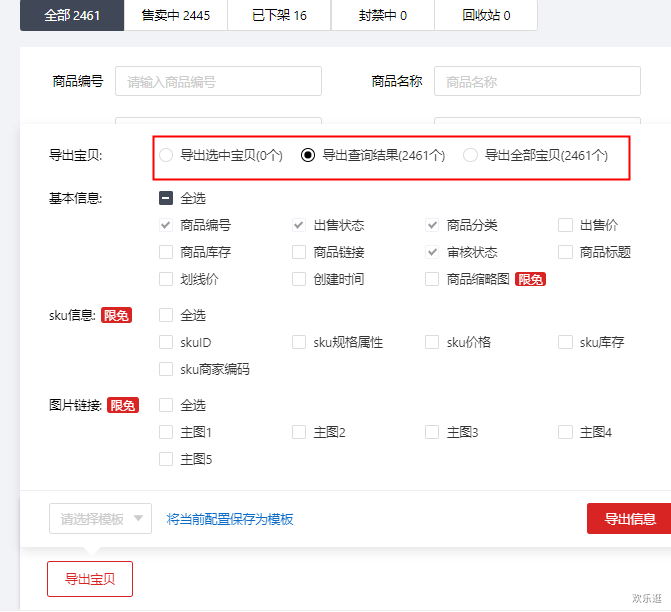The width and height of the screenshot is (671, 612).
Task: Click the 限免 badge beside 商品缩略图
Action: click(530, 279)
